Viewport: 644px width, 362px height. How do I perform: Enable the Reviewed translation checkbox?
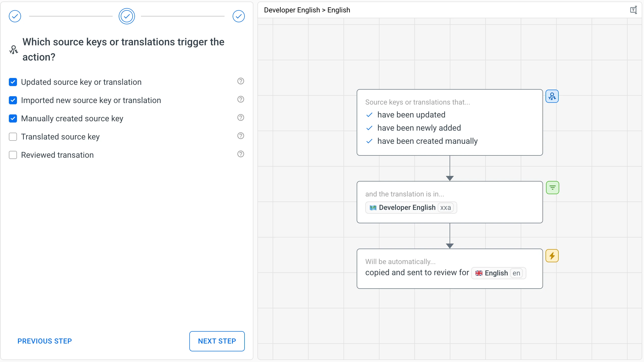pos(13,155)
